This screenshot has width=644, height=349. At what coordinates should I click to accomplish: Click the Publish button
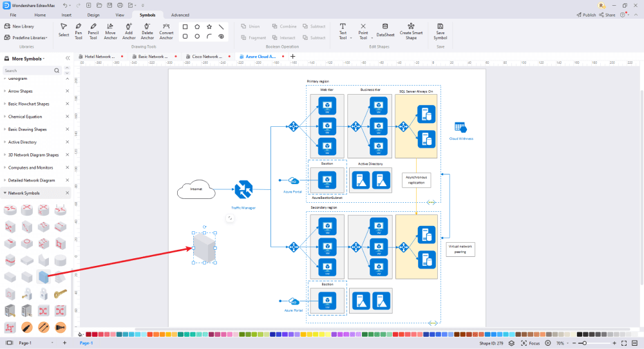coord(586,15)
